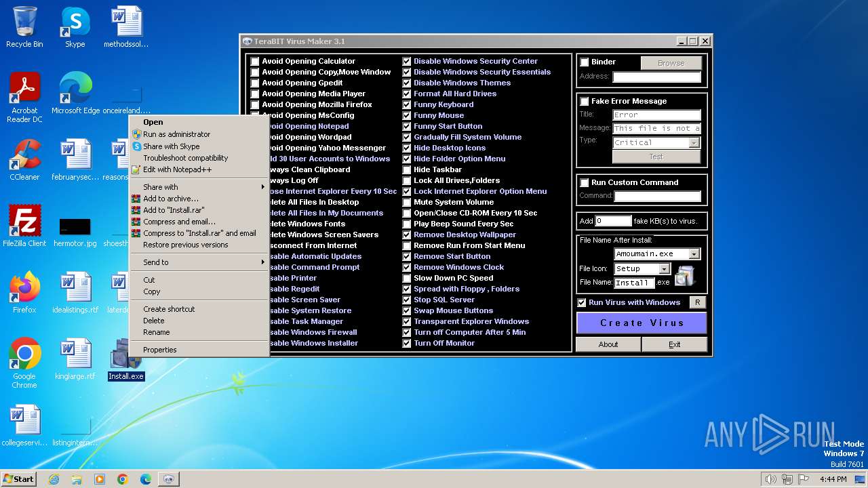868x488 pixels.
Task: Click the fake KB amount field
Action: click(x=613, y=222)
